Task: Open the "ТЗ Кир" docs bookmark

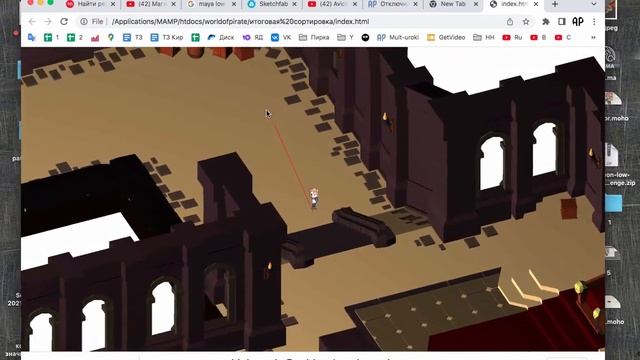Action: click(x=167, y=38)
